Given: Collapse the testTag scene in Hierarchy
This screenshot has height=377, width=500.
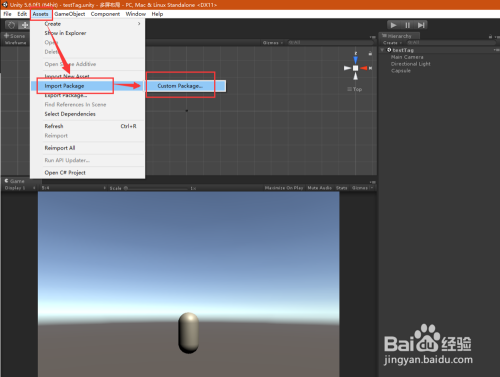Looking at the screenshot, I should tap(382, 50).
